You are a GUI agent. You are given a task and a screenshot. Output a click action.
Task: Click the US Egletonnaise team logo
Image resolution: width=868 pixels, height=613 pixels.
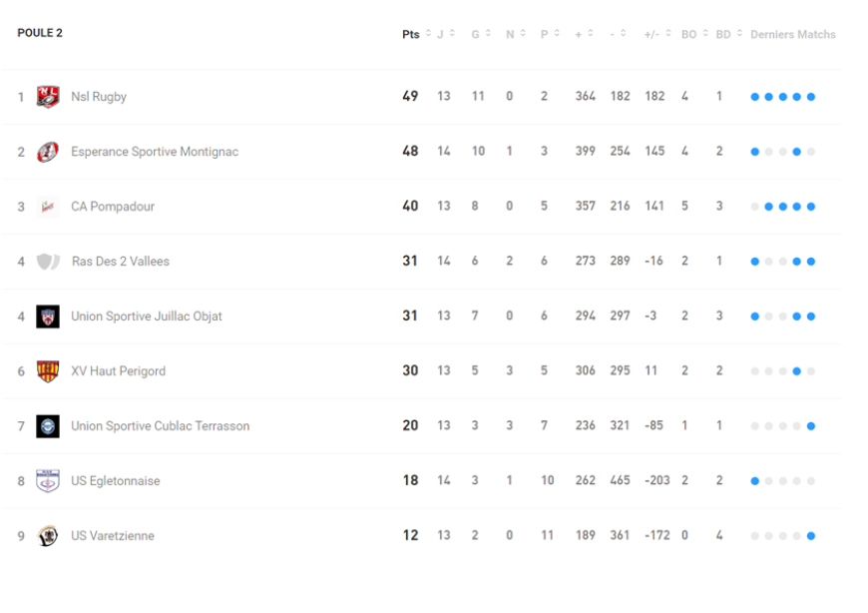(x=48, y=481)
